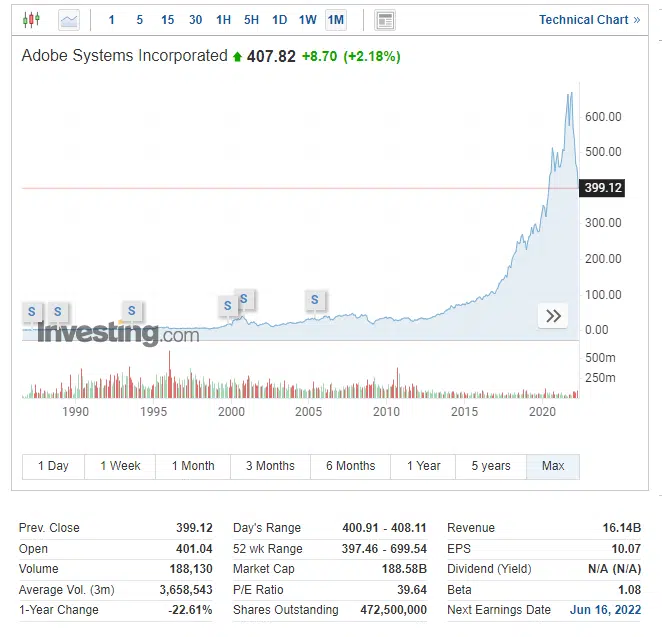Click the (+2.18%) percent change

[372, 56]
